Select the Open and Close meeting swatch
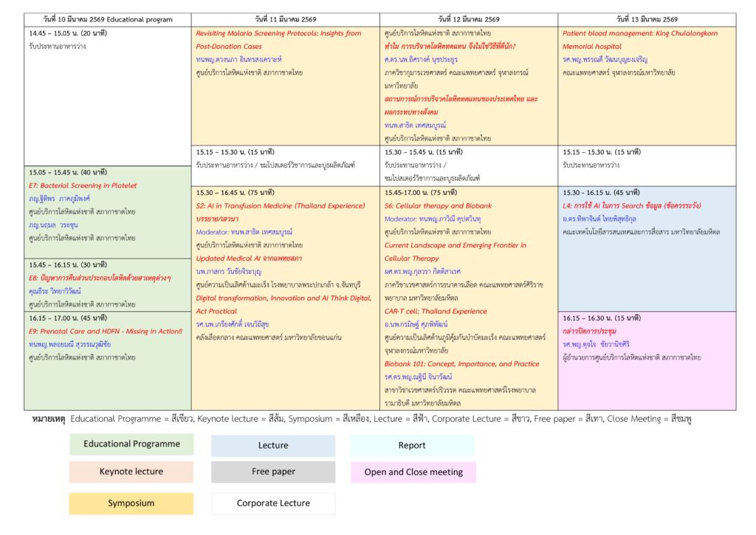756x535 pixels. 413,472
